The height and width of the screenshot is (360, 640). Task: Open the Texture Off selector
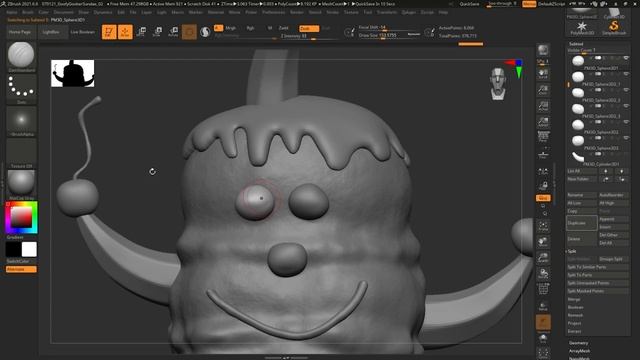click(x=21, y=153)
